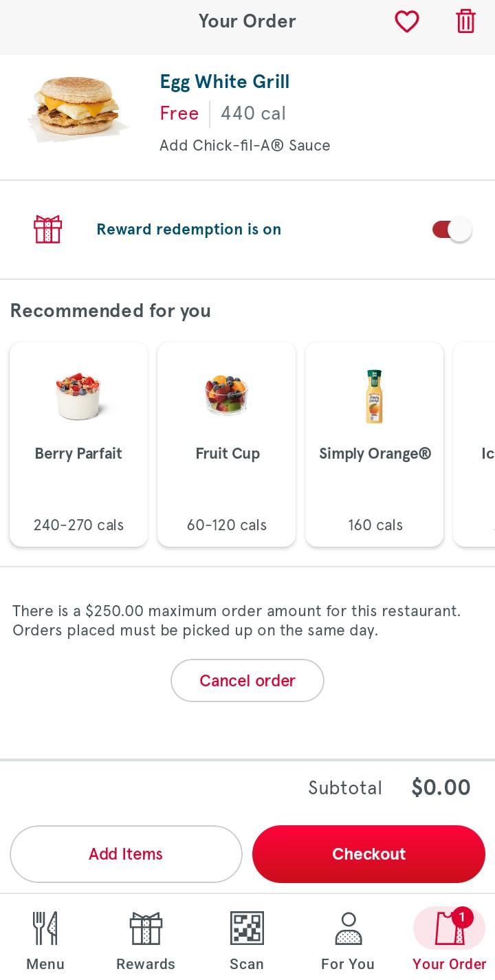Screen dimensions: 495x980
Task: Select the Berry Parfait recommendation card
Action: point(79,444)
